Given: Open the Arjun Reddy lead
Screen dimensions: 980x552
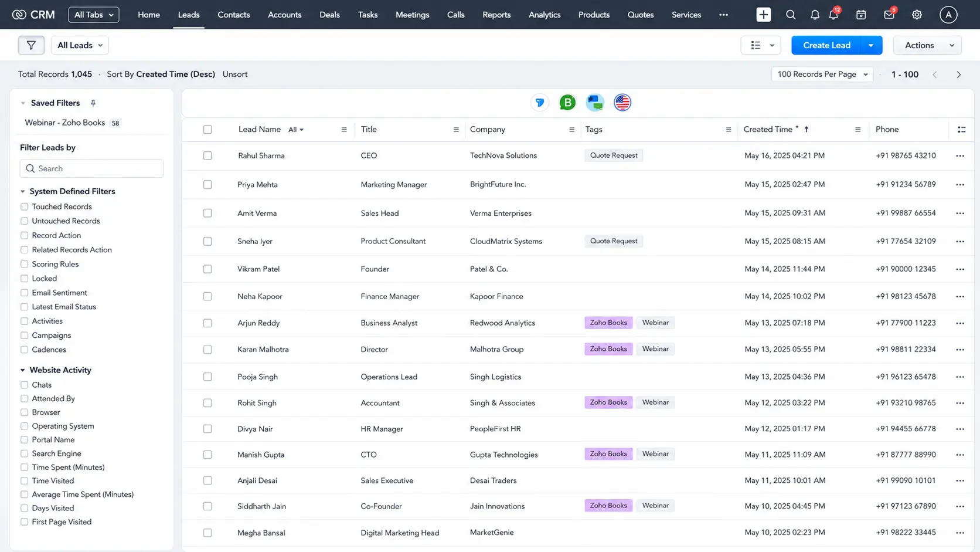Looking at the screenshot, I should click(x=258, y=323).
